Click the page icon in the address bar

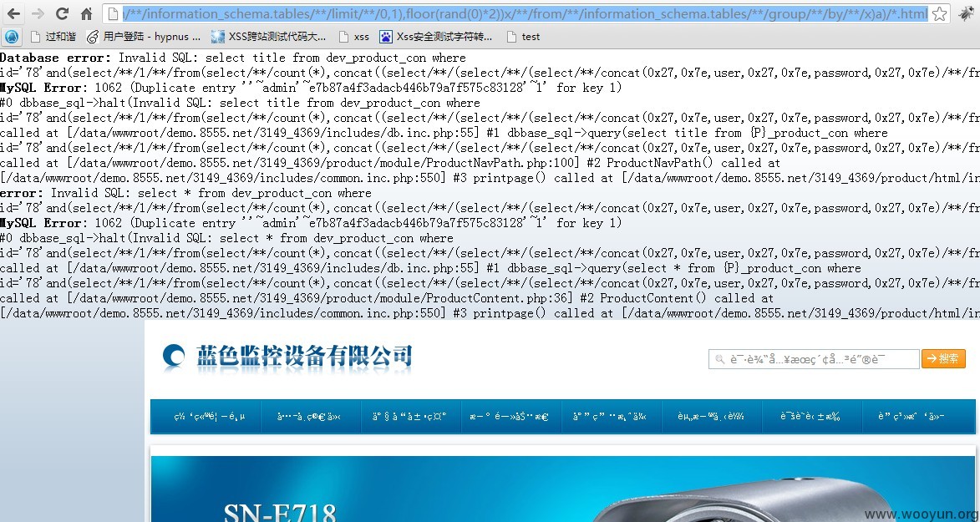click(x=113, y=13)
